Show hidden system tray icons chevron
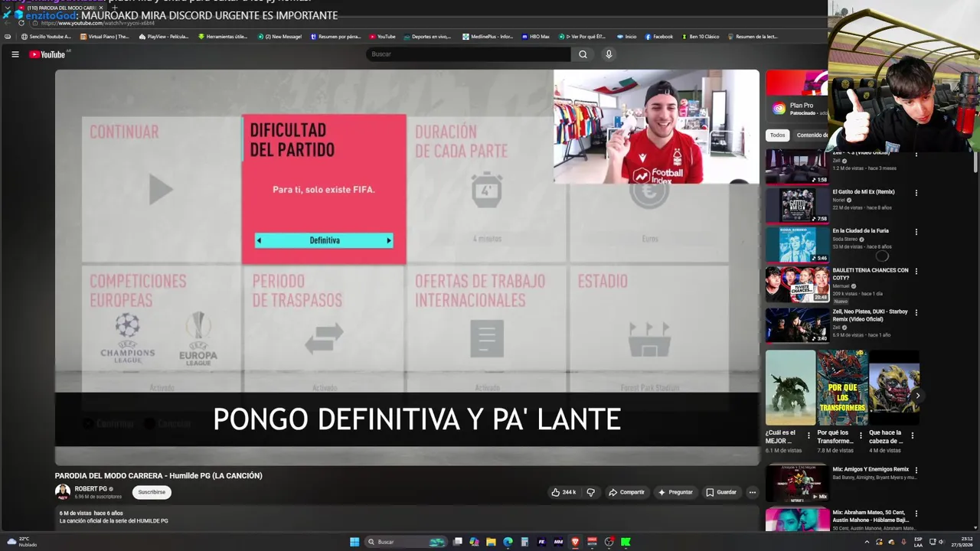980x551 pixels. (867, 542)
